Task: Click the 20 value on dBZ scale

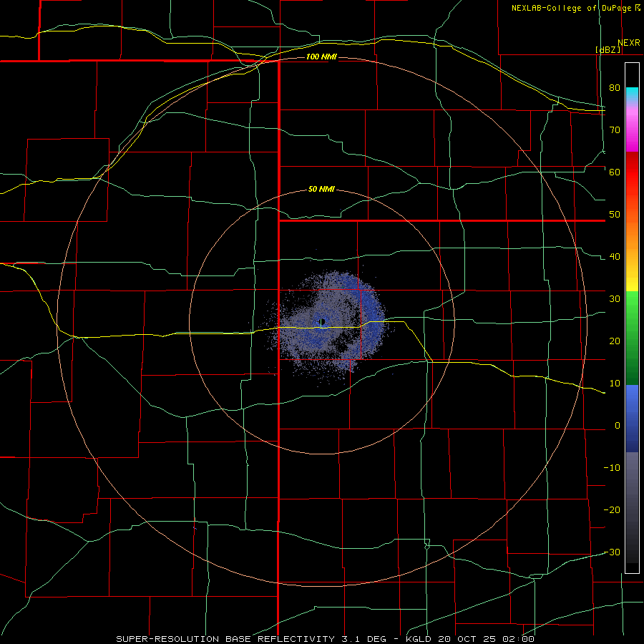Action: (615, 341)
